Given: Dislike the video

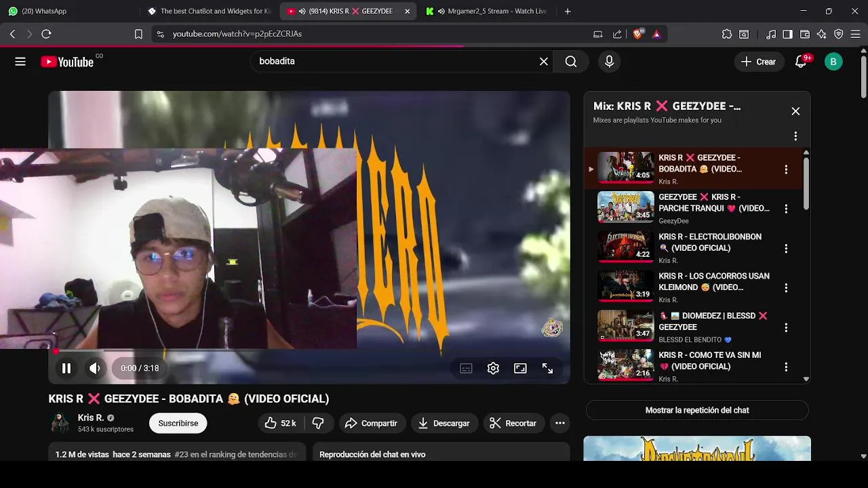Looking at the screenshot, I should point(318,423).
